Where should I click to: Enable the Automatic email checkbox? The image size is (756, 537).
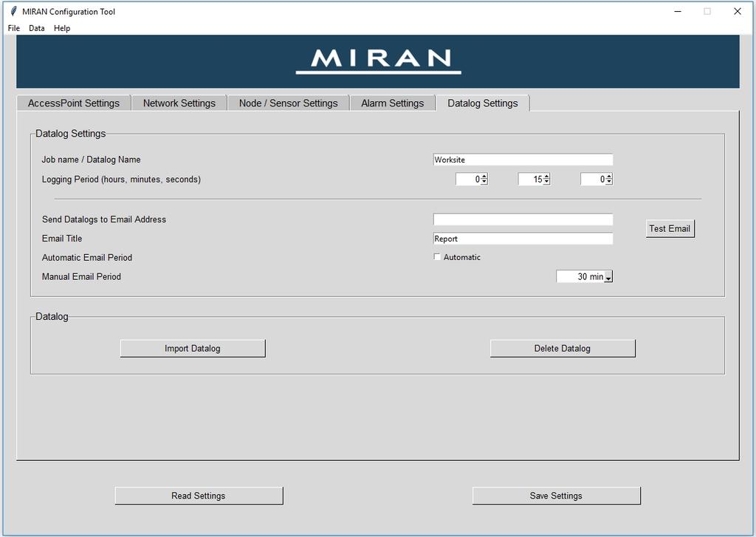click(437, 257)
